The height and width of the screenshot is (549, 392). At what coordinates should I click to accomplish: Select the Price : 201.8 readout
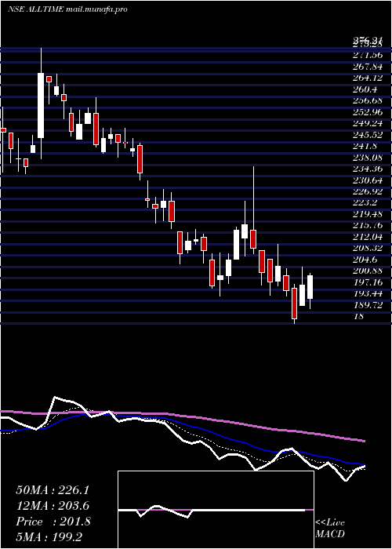coord(53,522)
